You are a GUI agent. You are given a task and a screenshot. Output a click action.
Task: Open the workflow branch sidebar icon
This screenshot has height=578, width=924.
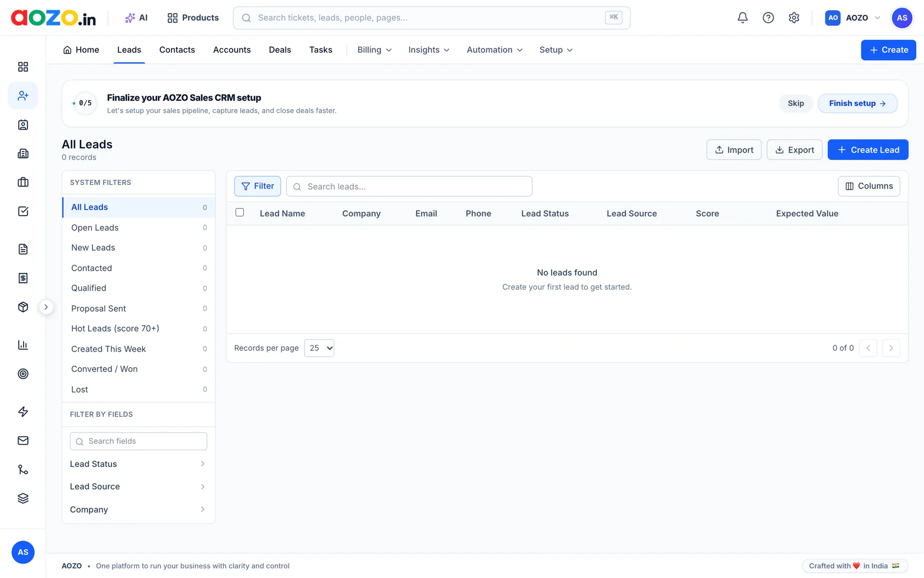(23, 470)
